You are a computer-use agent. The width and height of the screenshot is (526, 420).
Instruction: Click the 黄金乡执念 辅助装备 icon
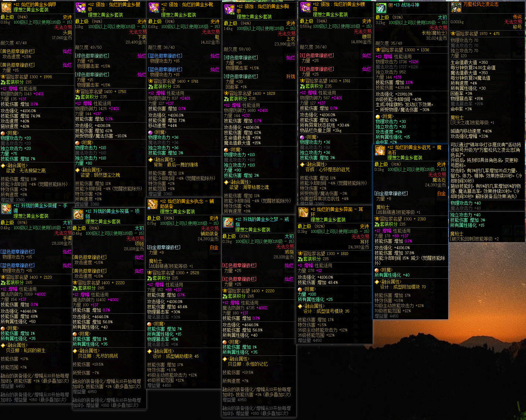153,204
